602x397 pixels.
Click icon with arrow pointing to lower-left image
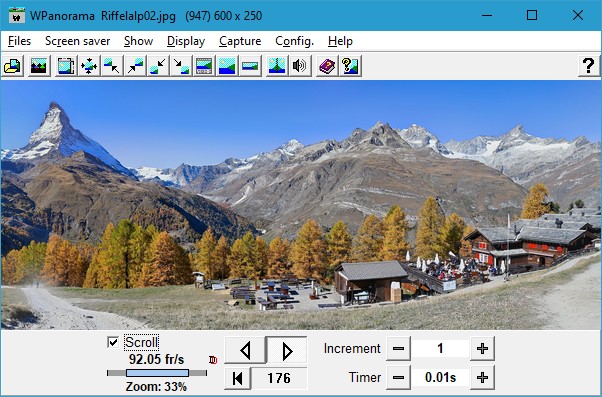click(x=158, y=66)
